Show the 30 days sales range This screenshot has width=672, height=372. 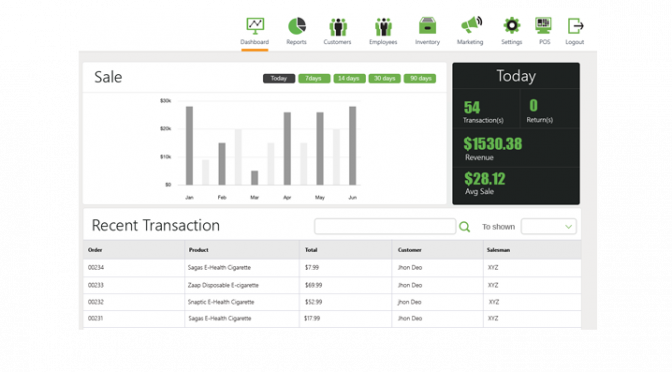[x=384, y=78]
